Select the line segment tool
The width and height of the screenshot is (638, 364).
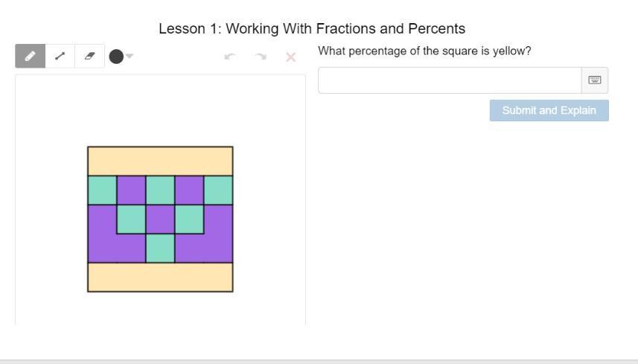[x=60, y=57]
